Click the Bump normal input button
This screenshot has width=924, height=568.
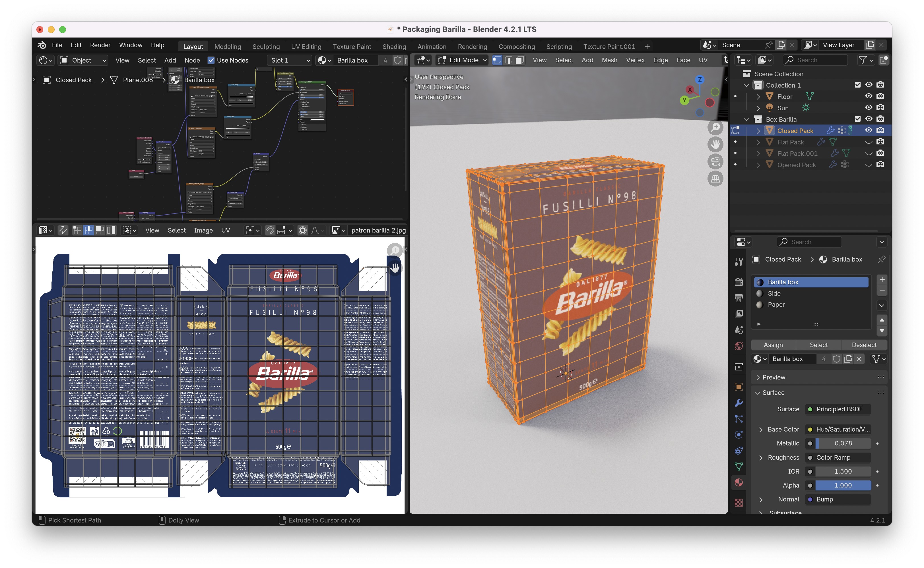[838, 499]
